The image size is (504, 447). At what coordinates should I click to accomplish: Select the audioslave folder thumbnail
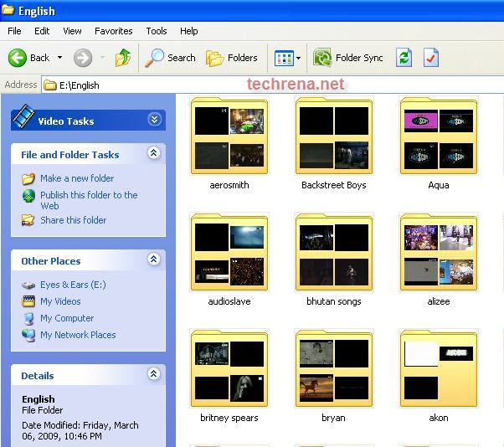[x=229, y=252]
